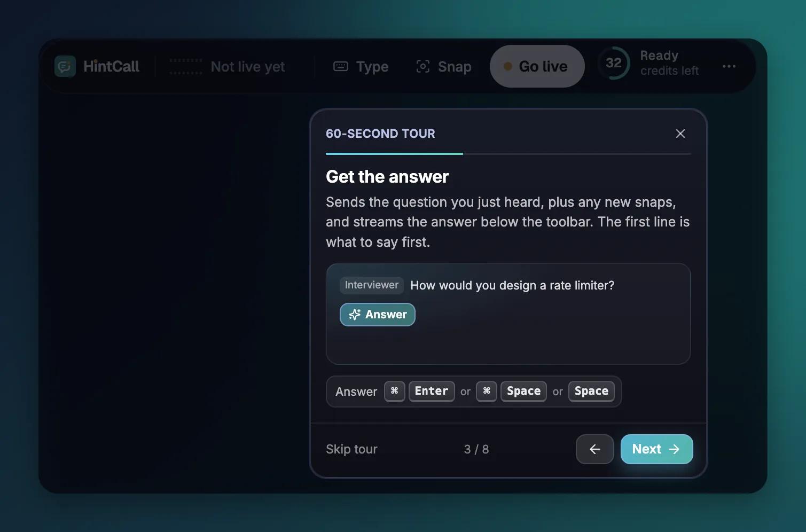806x532 pixels.
Task: Click the Enter key badge
Action: (432, 391)
